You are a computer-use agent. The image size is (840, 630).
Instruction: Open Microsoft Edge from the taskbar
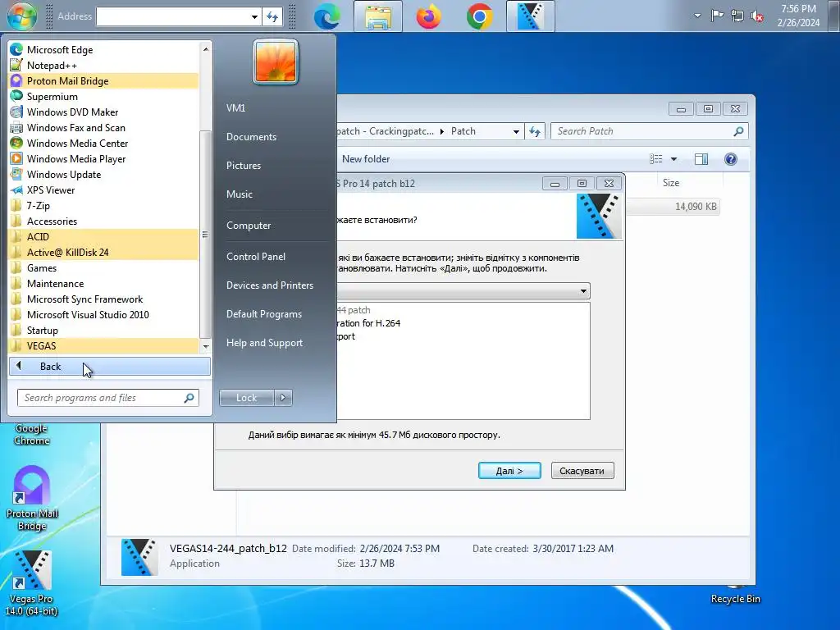(327, 16)
